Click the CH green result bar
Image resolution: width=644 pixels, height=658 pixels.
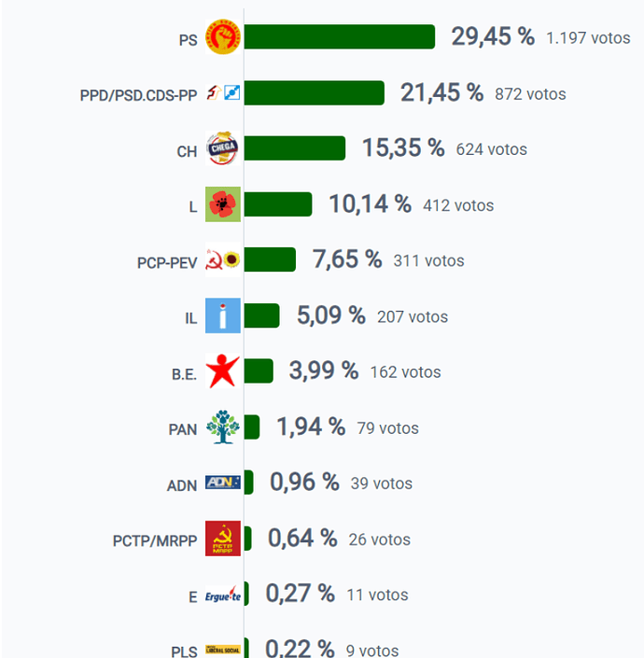point(295,148)
